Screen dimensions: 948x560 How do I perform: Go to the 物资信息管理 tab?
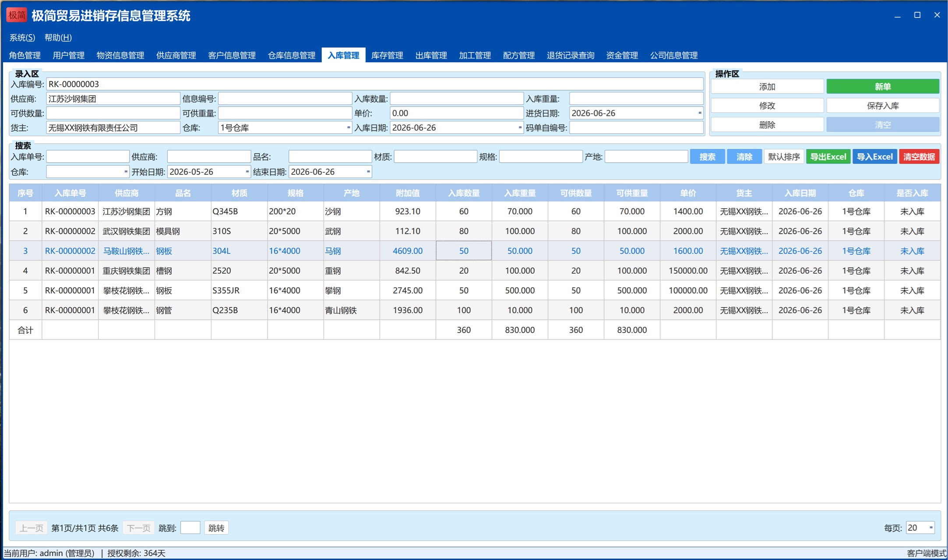tap(120, 56)
